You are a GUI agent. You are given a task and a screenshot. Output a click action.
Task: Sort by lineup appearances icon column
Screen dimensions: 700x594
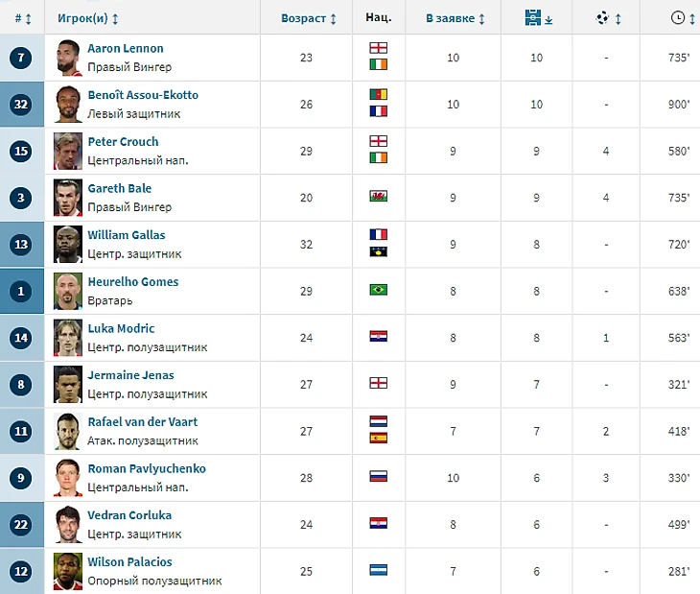click(538, 18)
